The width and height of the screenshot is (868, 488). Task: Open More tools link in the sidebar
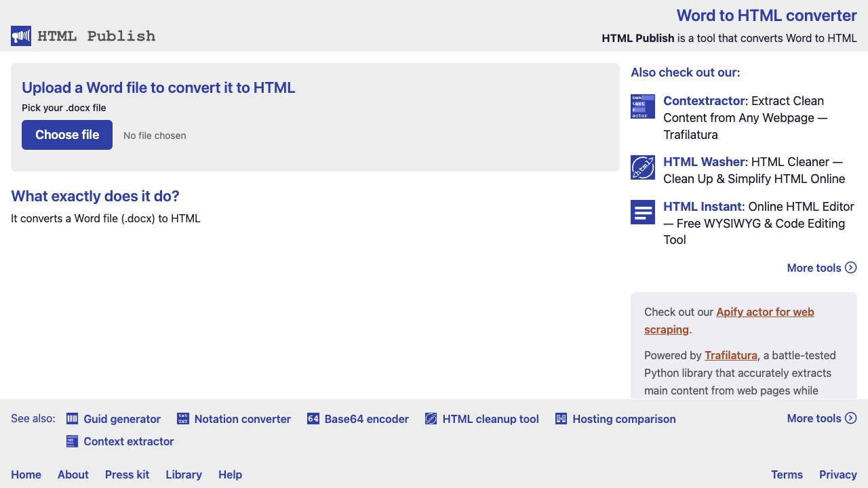point(821,268)
